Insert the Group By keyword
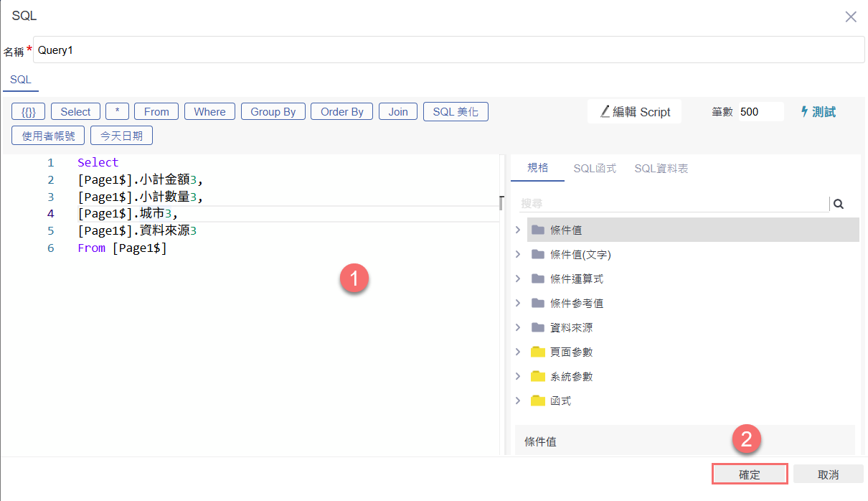This screenshot has height=501, width=868. click(x=273, y=111)
